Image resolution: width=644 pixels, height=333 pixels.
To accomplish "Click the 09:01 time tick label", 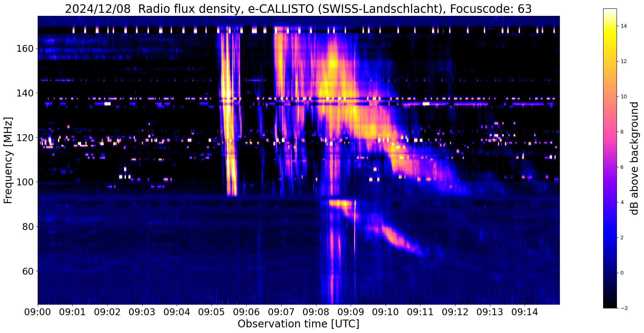I will 73,312.
